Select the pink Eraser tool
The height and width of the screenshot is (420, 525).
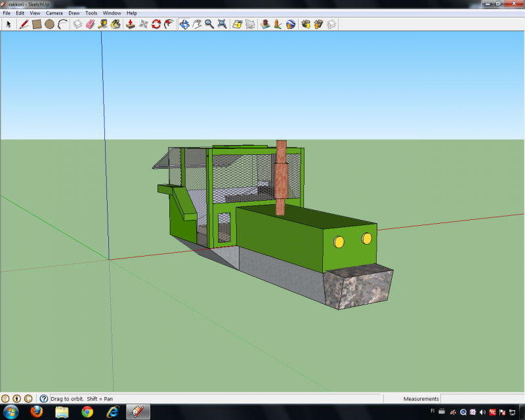click(x=90, y=24)
